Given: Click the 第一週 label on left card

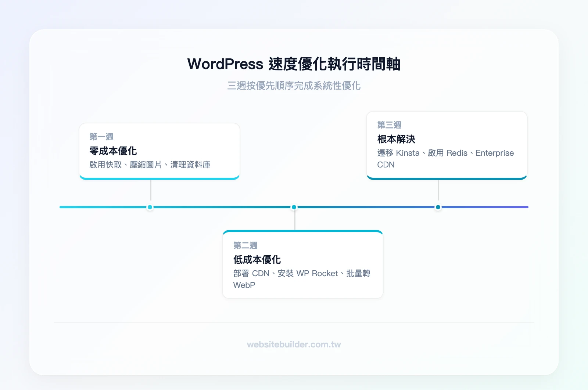Looking at the screenshot, I should pyautogui.click(x=101, y=137).
